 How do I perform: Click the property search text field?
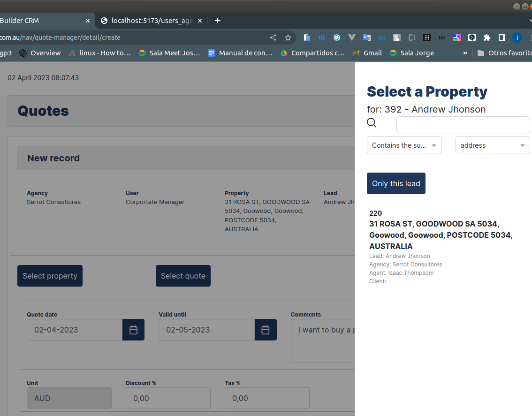[463, 125]
